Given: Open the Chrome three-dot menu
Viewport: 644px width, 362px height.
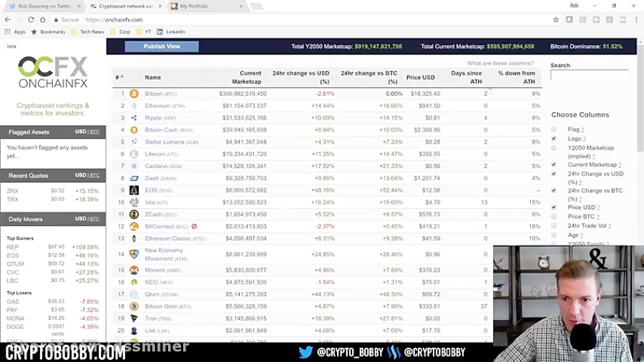Looking at the screenshot, I should tap(636, 20).
